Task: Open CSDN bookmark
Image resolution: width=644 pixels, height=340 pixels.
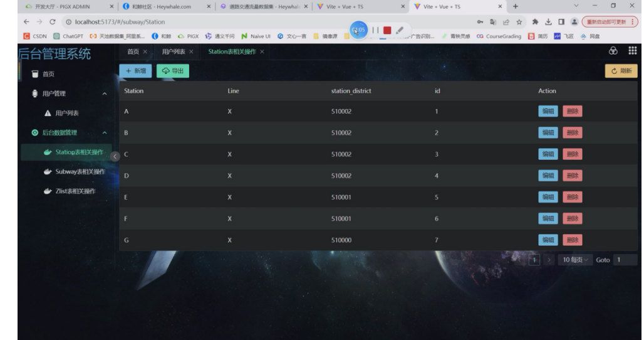Action: click(x=35, y=36)
